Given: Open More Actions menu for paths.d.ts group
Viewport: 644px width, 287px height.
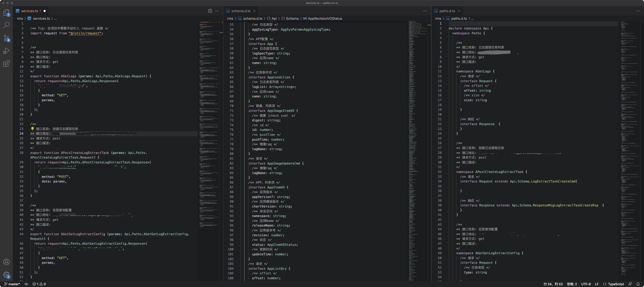Looking at the screenshot, I should point(638,11).
